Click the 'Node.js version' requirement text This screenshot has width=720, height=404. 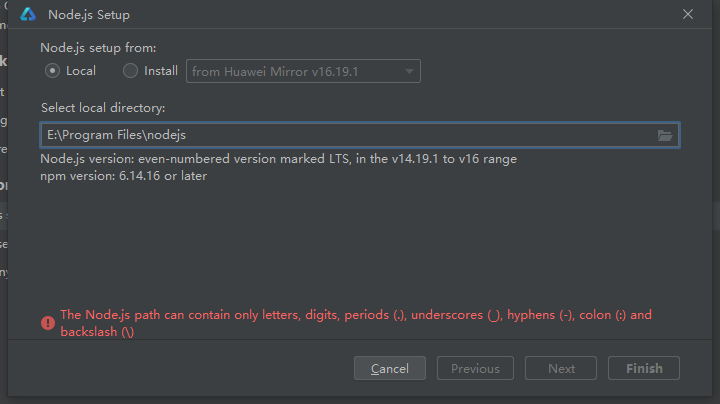pos(278,159)
